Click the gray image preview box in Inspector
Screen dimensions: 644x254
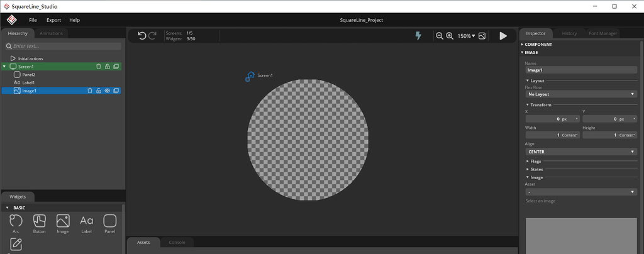pyautogui.click(x=581, y=236)
